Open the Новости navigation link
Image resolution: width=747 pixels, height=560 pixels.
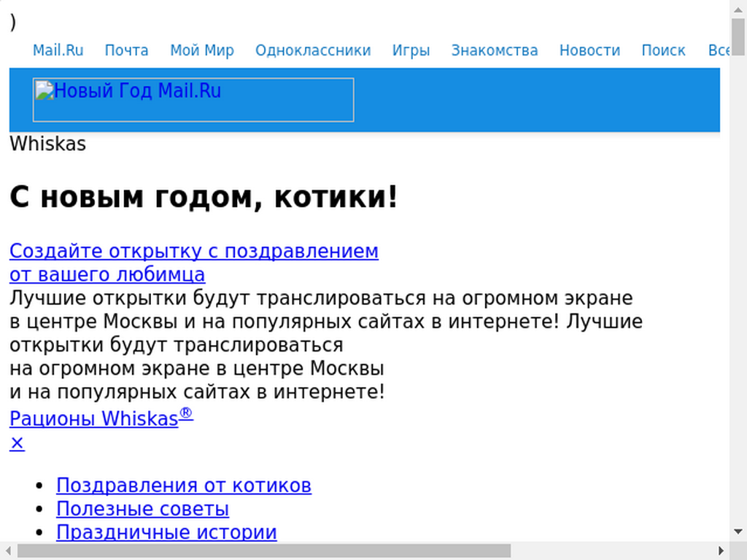(x=589, y=50)
